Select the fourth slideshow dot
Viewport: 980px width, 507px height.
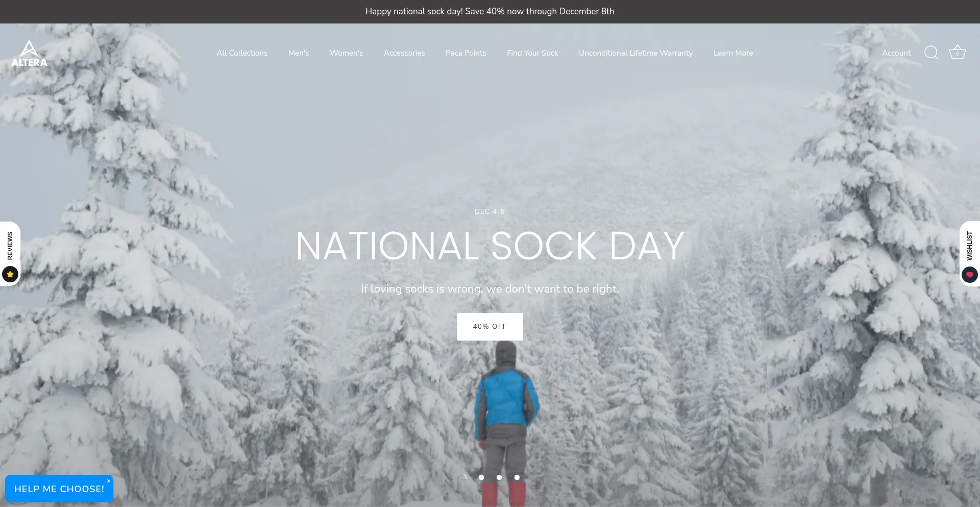(x=517, y=477)
